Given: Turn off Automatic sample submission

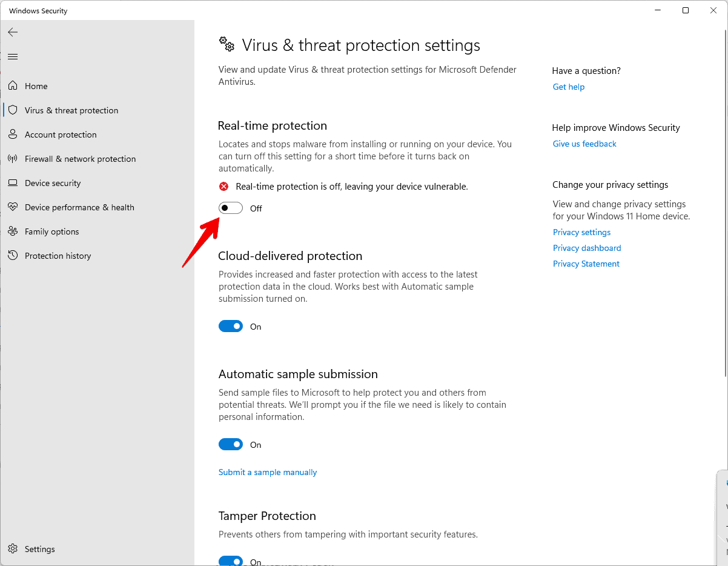Looking at the screenshot, I should coord(230,444).
